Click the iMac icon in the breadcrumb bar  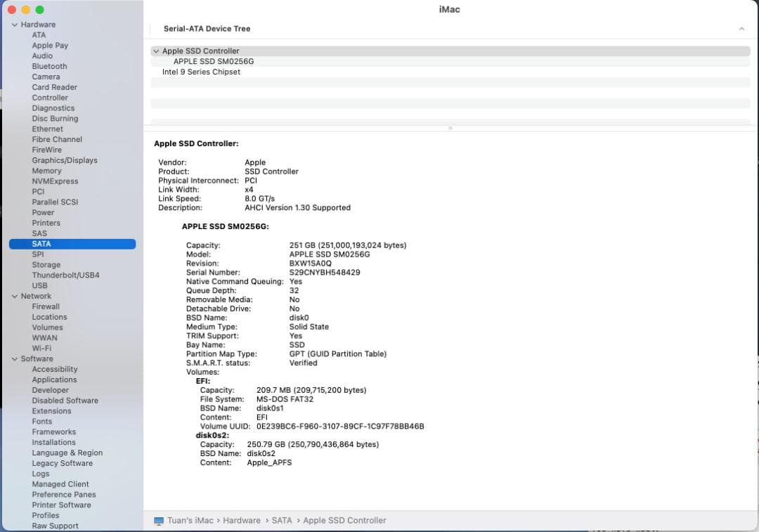click(x=158, y=520)
